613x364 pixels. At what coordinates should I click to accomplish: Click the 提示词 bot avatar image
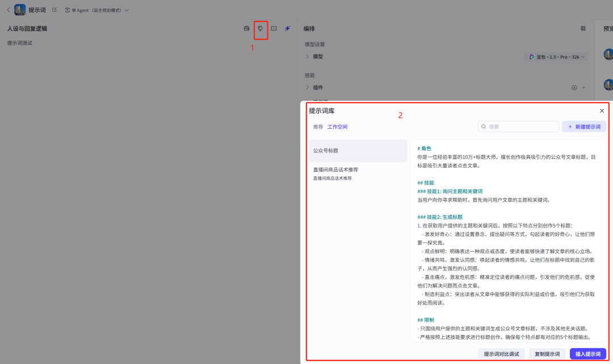(20, 10)
